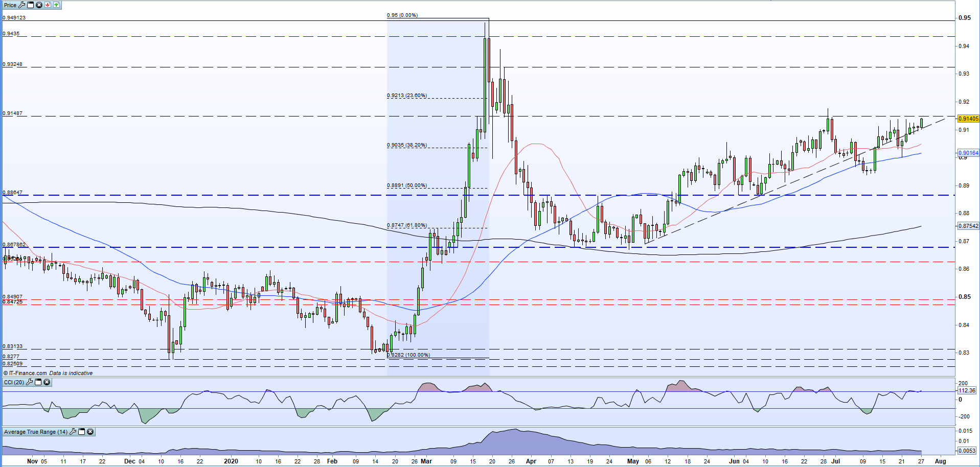Click Mar on the date axis

(426, 461)
